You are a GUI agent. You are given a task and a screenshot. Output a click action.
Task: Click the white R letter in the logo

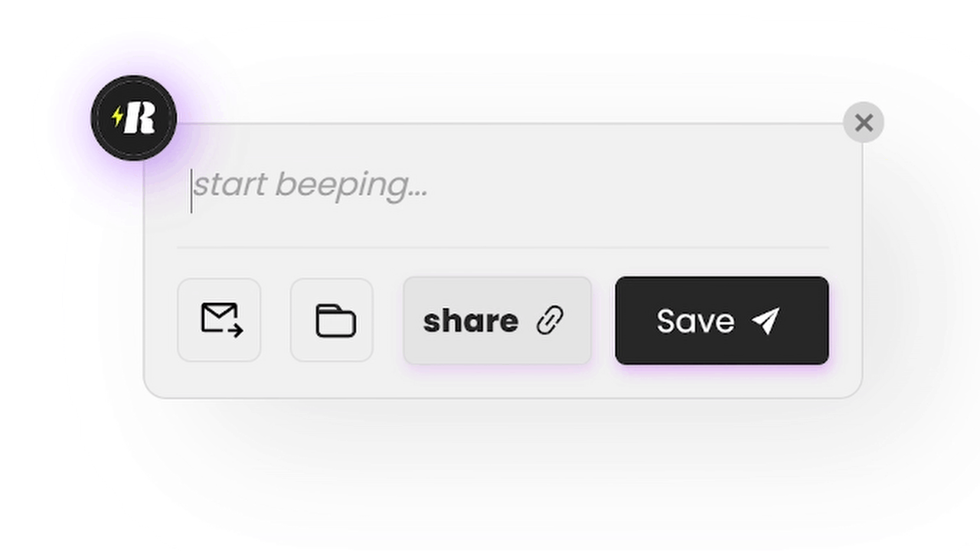(x=142, y=118)
